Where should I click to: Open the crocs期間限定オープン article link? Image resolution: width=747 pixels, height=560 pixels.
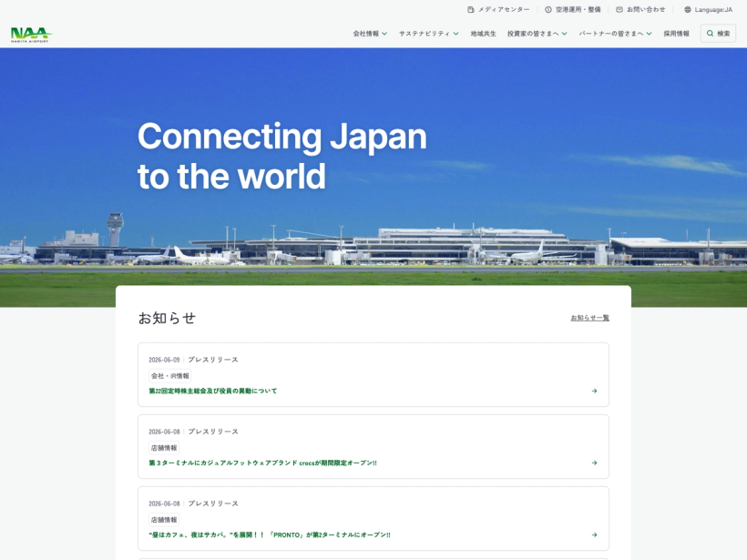(263, 463)
